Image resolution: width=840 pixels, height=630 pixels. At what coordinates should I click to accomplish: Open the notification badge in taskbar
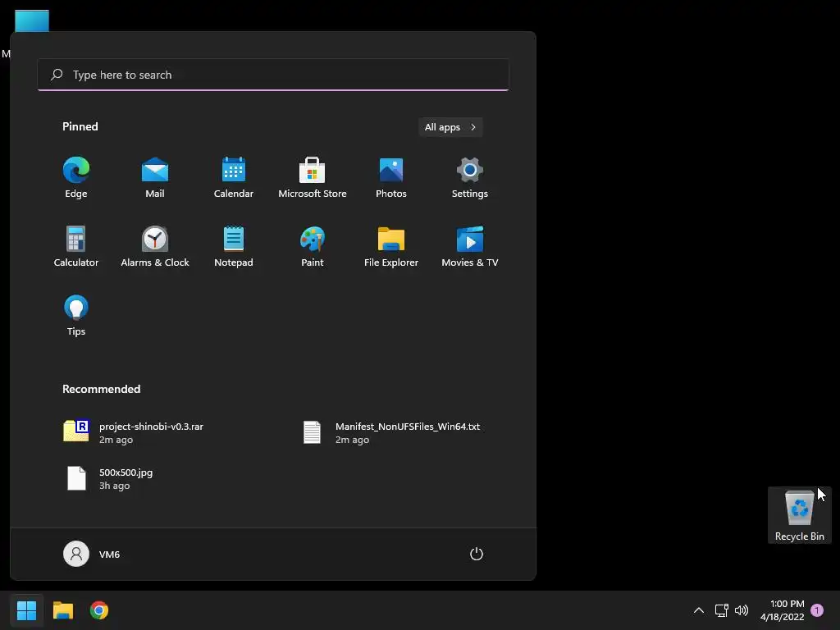coord(817,609)
